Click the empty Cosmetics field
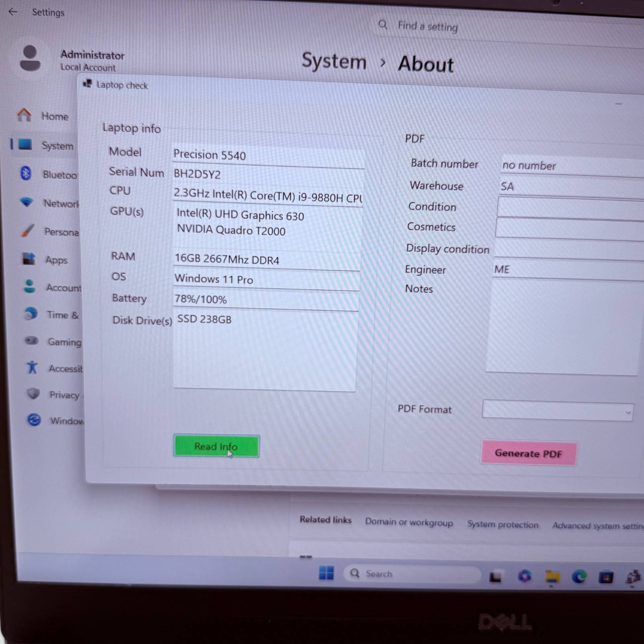 570,229
